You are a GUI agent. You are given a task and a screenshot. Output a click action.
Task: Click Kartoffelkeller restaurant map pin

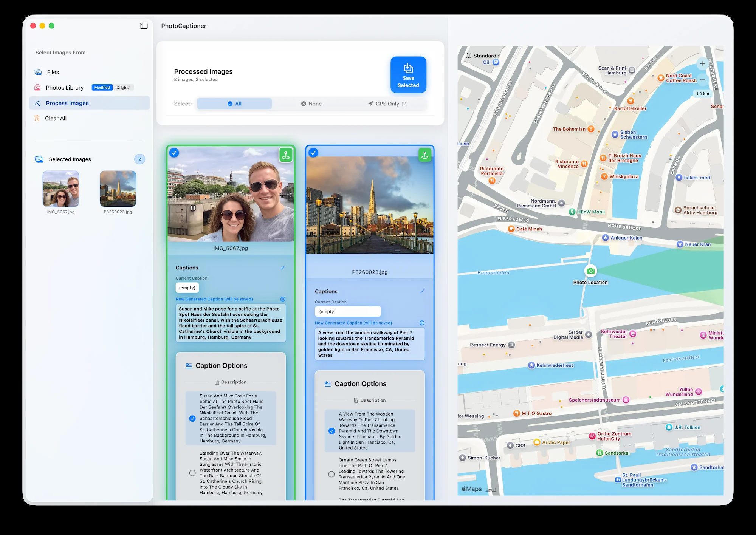[631, 101]
